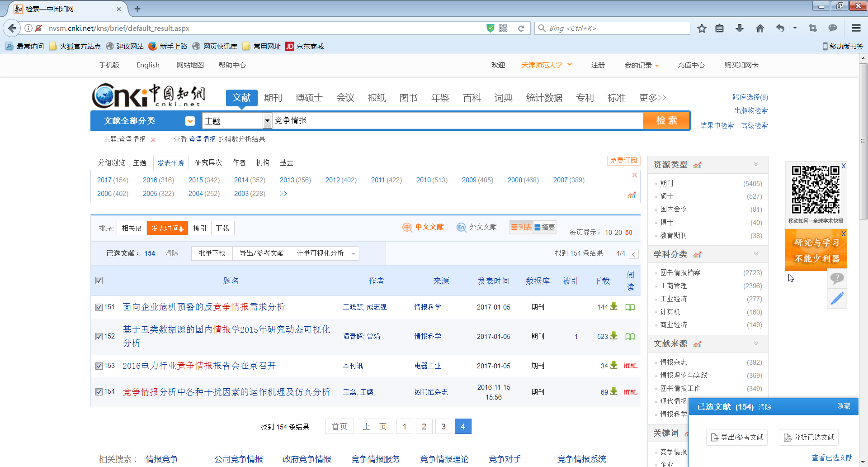
Task: Reload the page with refresh icon
Action: 521,28
